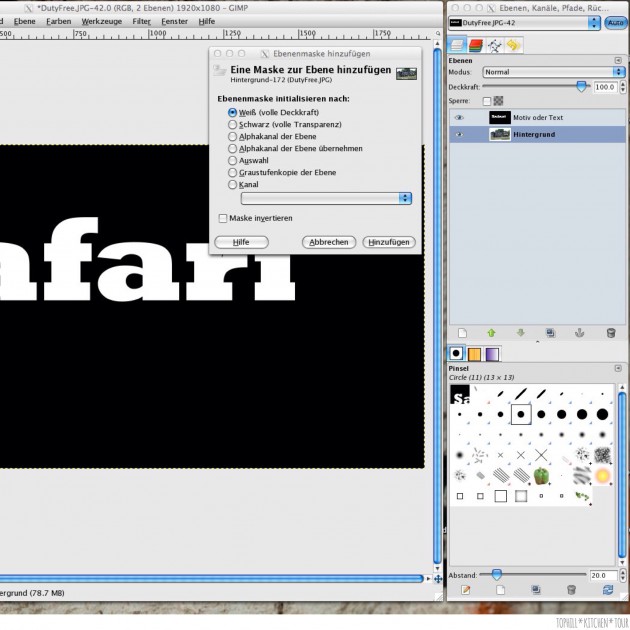Raise the layer with green up arrow
Screen dimensions: 630x630
click(x=491, y=333)
